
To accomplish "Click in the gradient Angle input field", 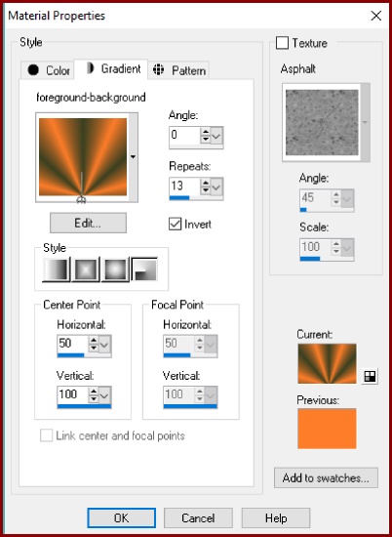I will [x=184, y=136].
